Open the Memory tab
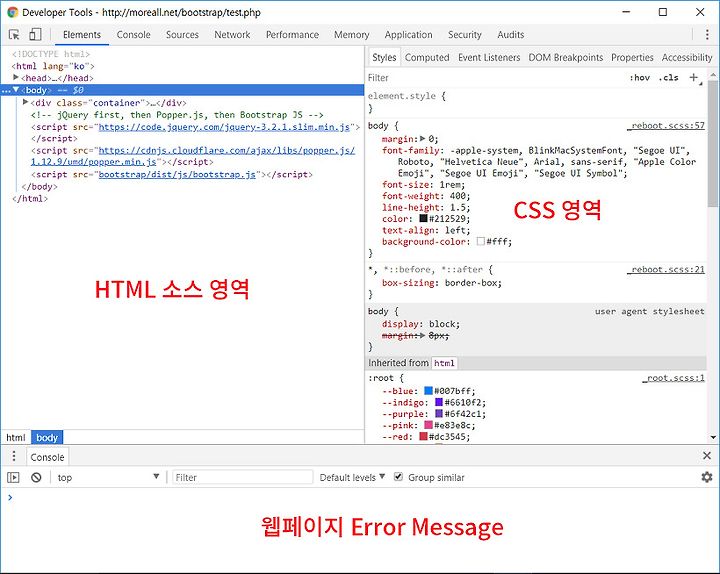 coord(351,34)
